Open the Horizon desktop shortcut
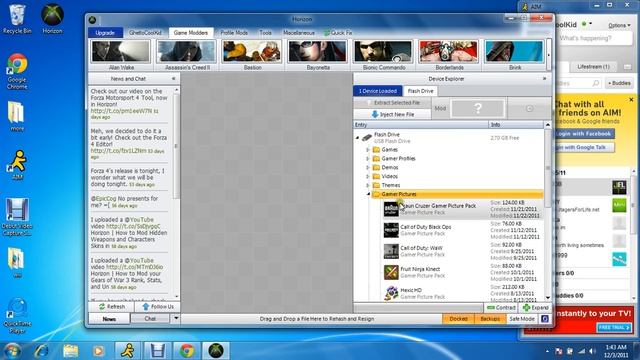Screen dimensions: 640x360 (52, 19)
